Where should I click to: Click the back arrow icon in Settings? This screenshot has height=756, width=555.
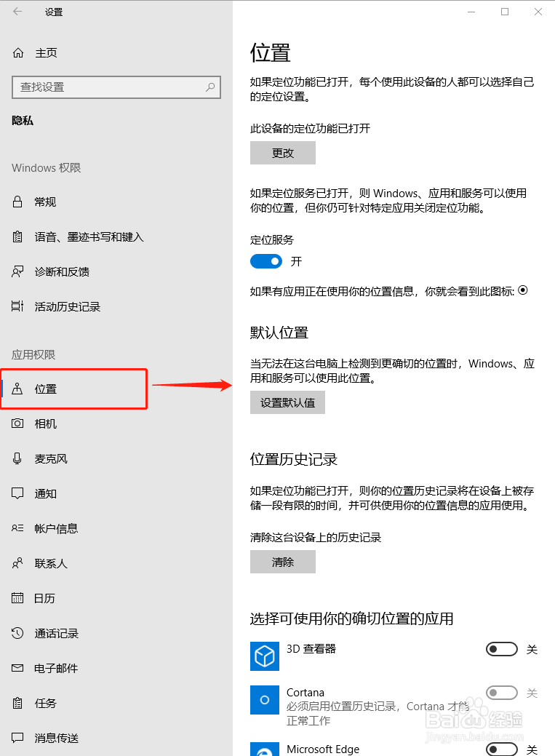[17, 12]
